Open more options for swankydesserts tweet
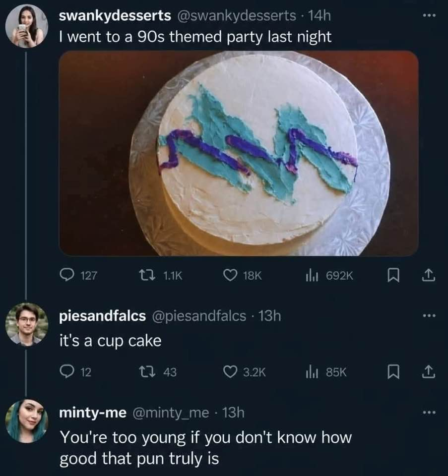This screenshot has height=476, width=448. (430, 15)
